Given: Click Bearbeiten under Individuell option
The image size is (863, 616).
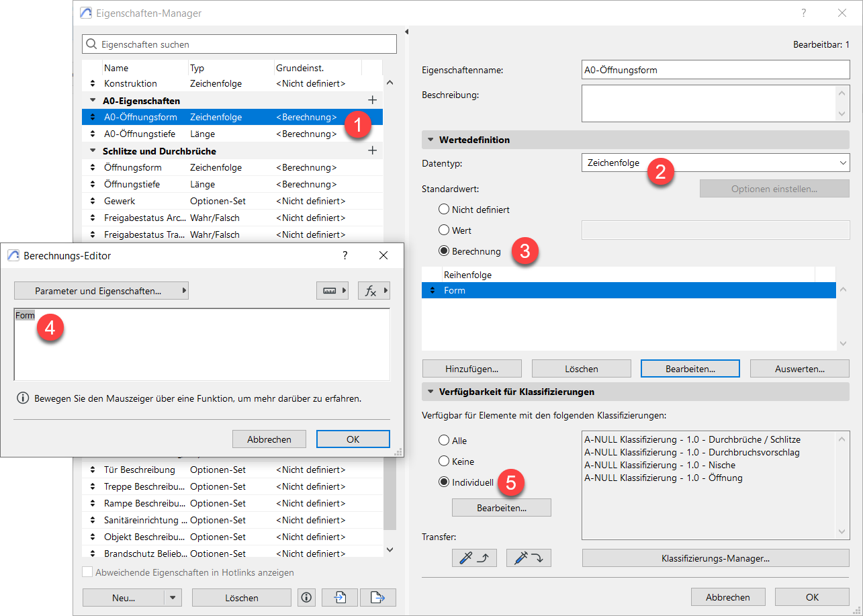Looking at the screenshot, I should (502, 508).
